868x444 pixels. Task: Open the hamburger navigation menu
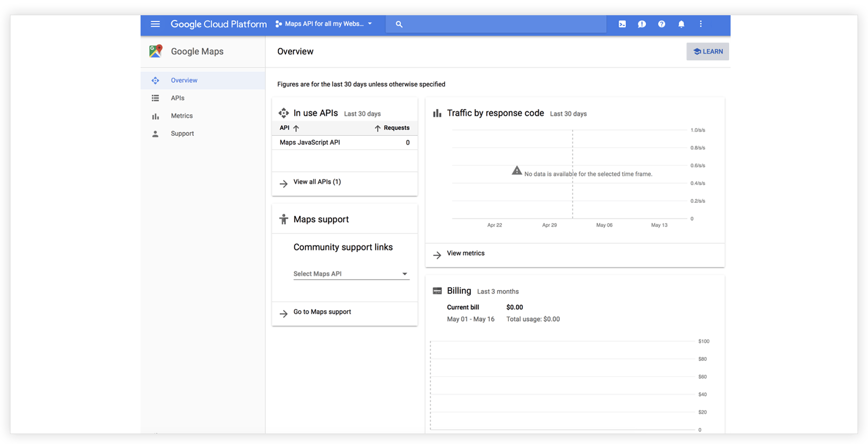click(155, 24)
